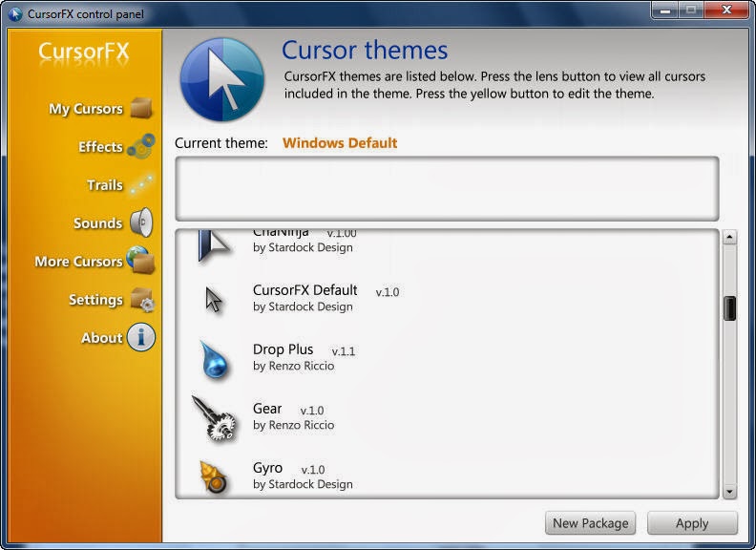The height and width of the screenshot is (550, 756).
Task: Click the large Cursor themes arrow logo
Action: tap(222, 79)
